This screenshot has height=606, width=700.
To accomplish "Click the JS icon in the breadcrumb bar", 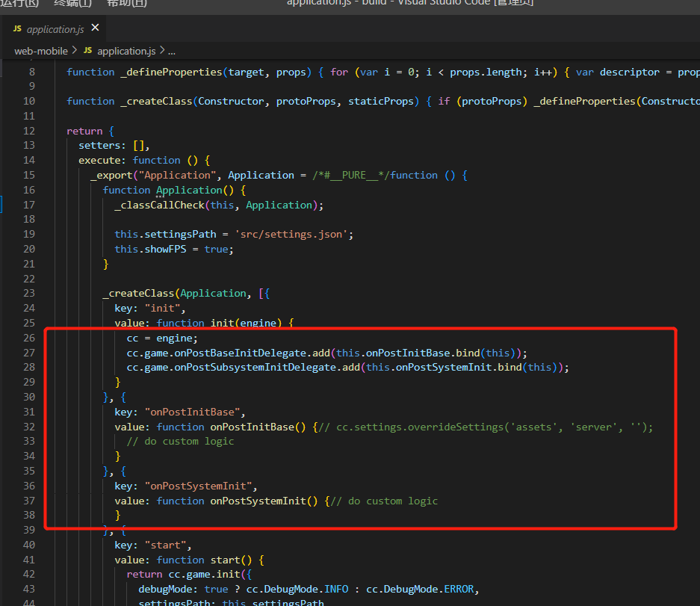I will [x=88, y=51].
